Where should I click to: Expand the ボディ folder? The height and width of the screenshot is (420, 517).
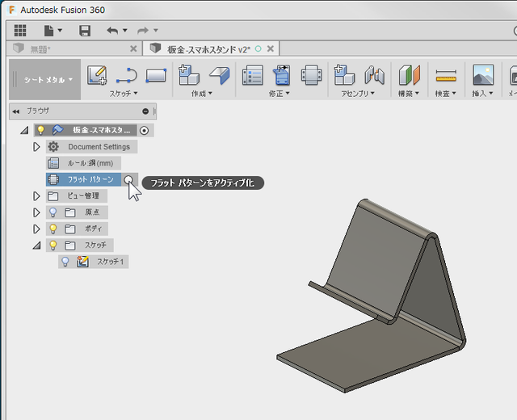click(36, 229)
